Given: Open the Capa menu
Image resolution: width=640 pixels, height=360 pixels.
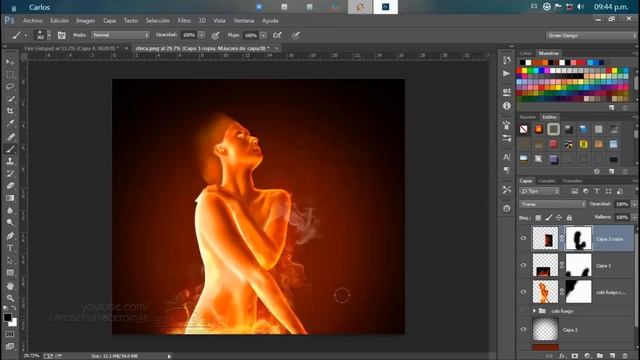Looking at the screenshot, I should coord(109,20).
